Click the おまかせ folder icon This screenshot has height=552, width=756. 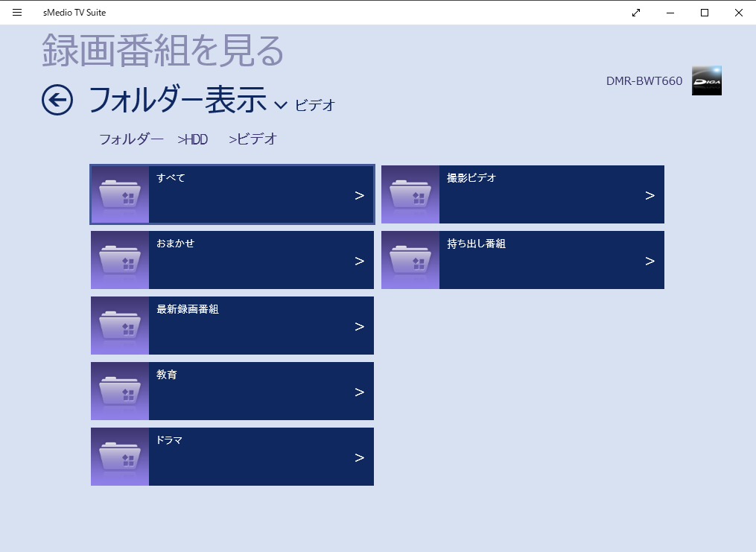pos(120,260)
